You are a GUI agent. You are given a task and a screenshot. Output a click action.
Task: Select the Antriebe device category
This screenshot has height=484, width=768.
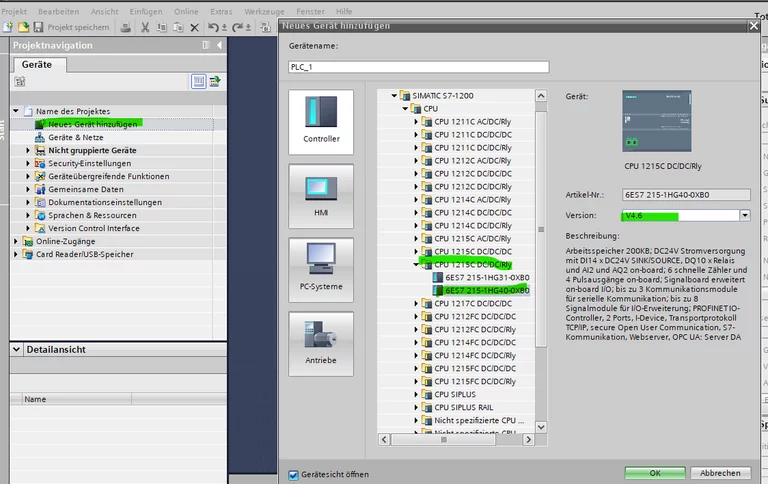[321, 344]
